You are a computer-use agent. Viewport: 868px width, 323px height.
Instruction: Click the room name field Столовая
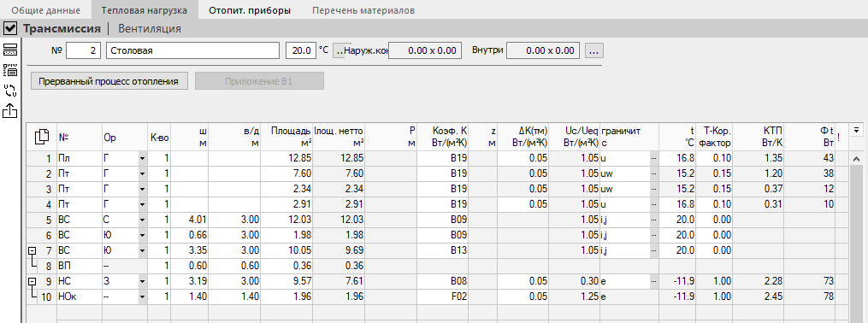pos(192,50)
